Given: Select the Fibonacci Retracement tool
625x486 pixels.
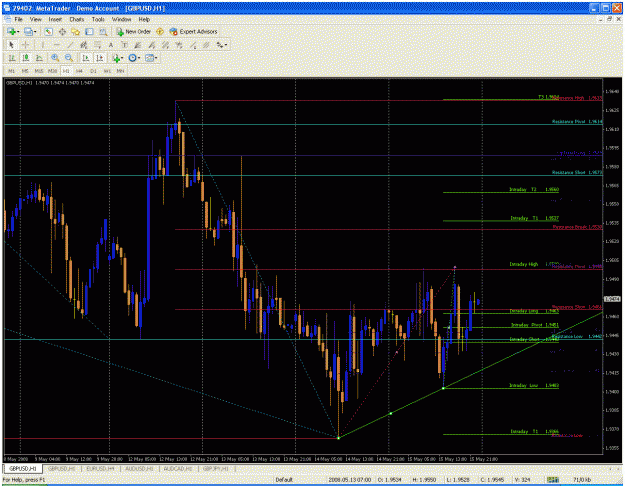Looking at the screenshot, I should (97, 45).
